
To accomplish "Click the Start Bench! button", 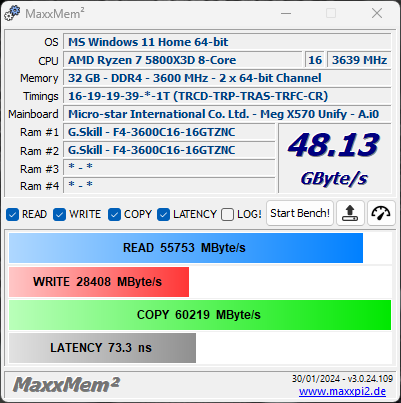I will pyautogui.click(x=300, y=213).
